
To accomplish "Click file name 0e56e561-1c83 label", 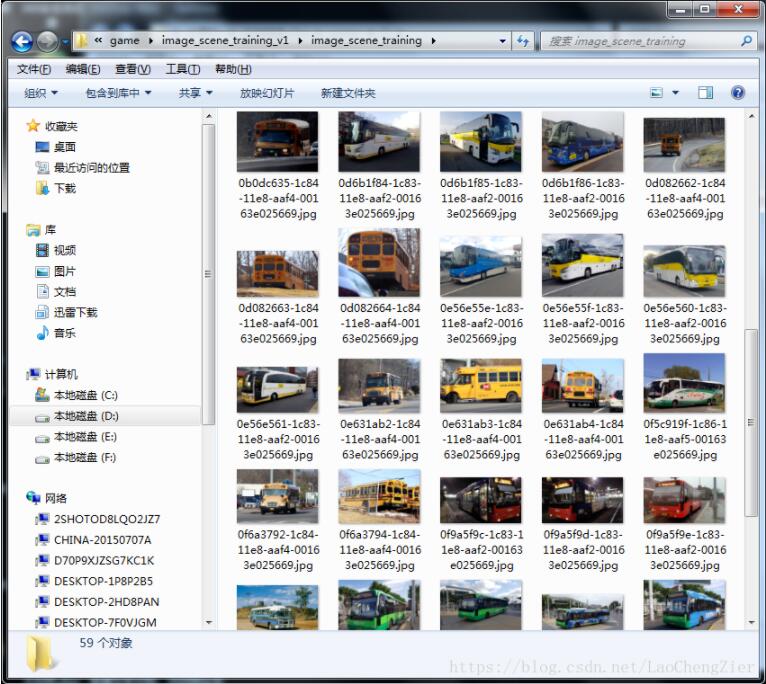I will pyautogui.click(x=278, y=439).
